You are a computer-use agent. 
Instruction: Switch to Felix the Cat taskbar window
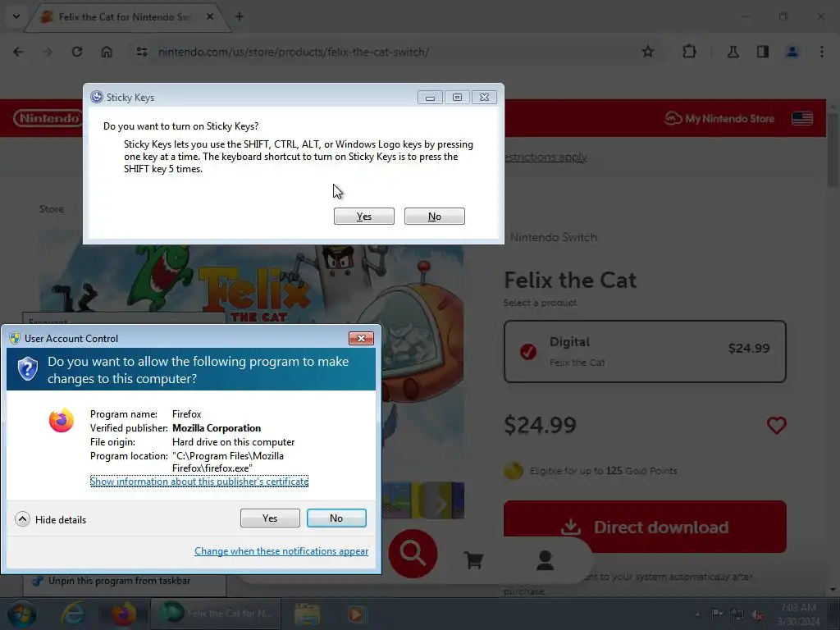click(216, 614)
